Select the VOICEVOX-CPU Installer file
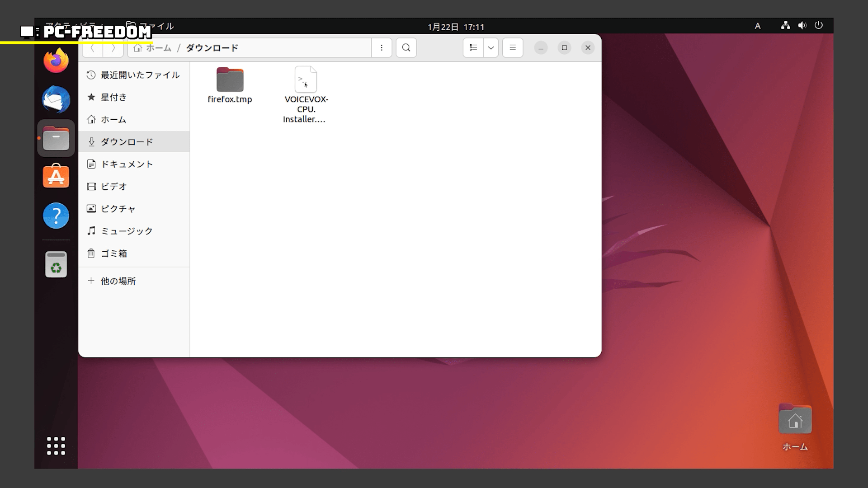 (306, 80)
